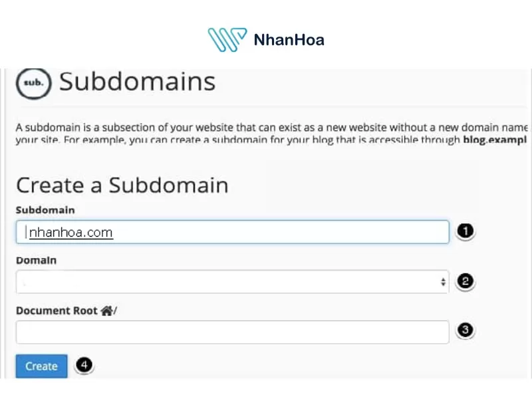Click the Subdomains page heading
The width and height of the screenshot is (532, 399).
pyautogui.click(x=136, y=81)
